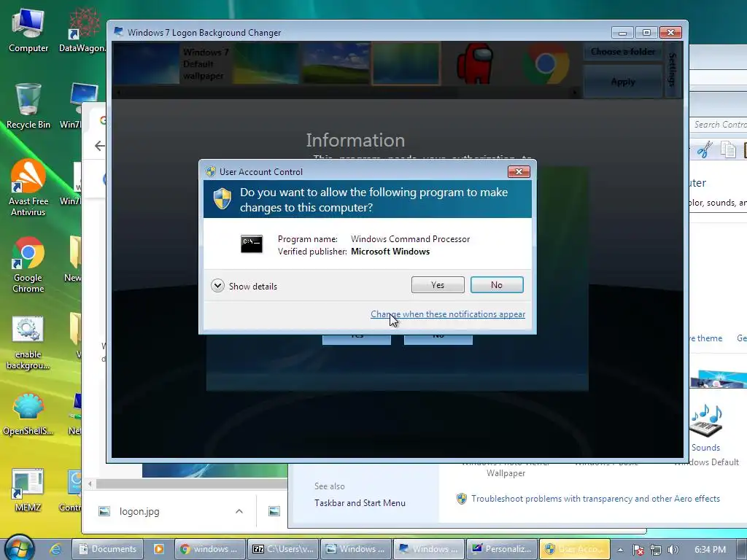Open the Recycle Bin

[28, 106]
